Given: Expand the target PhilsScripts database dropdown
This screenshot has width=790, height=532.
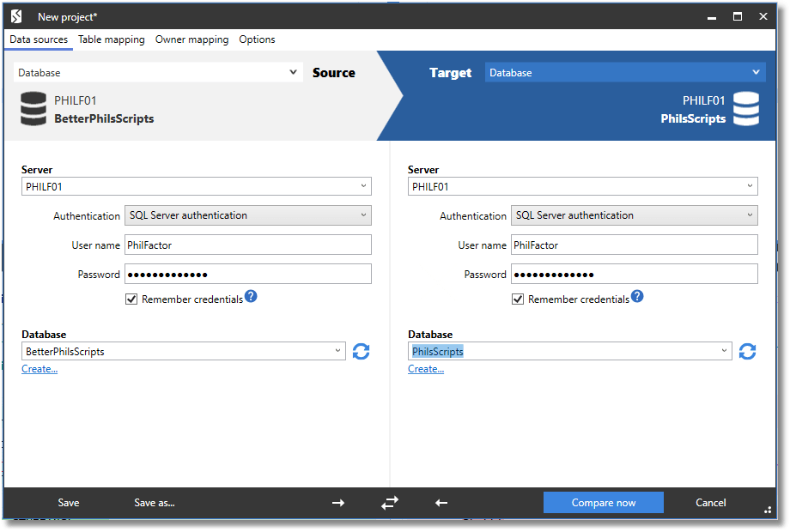Looking at the screenshot, I should pos(724,351).
